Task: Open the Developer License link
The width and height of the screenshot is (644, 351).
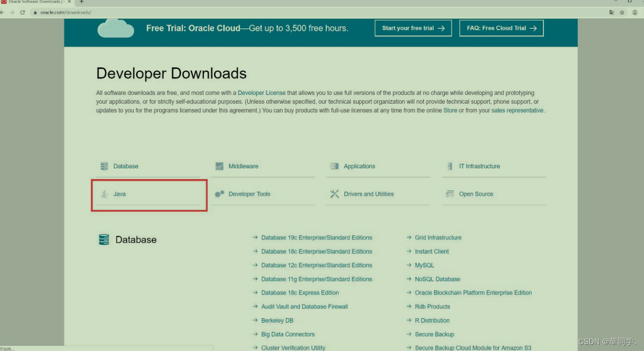Action: coord(262,93)
